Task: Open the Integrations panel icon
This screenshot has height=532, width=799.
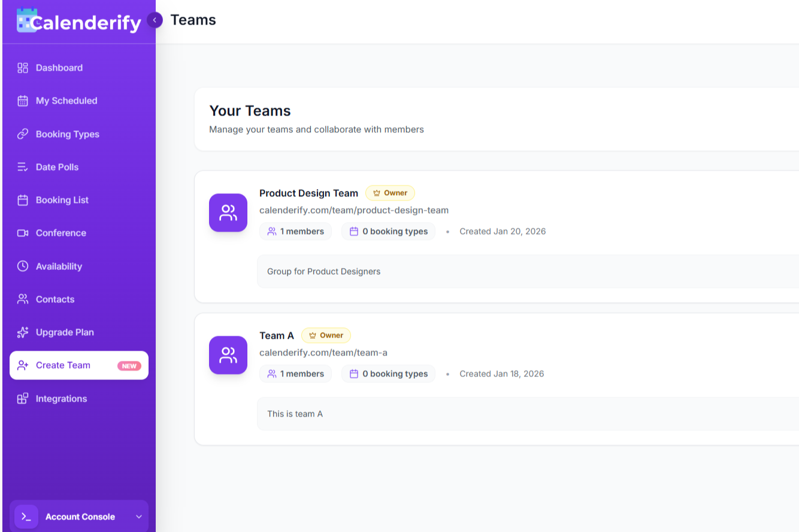Action: [x=22, y=398]
